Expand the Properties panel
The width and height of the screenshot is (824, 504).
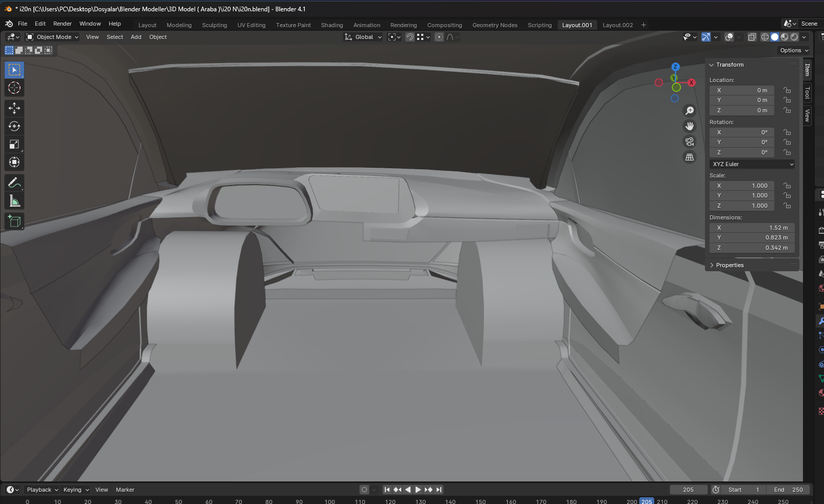pyautogui.click(x=712, y=265)
